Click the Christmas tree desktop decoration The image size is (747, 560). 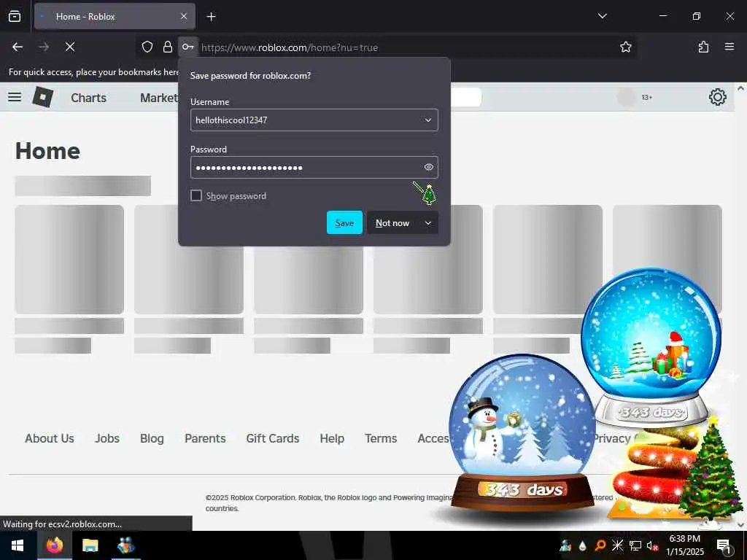711,472
